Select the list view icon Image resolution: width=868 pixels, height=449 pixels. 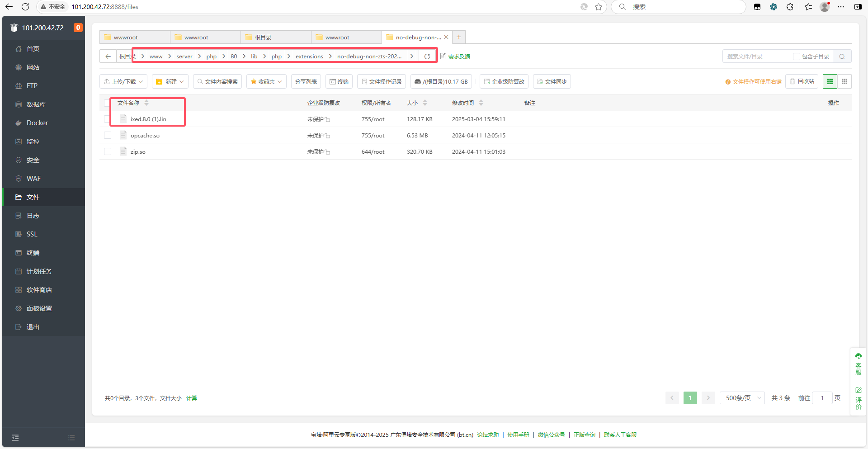(x=830, y=81)
